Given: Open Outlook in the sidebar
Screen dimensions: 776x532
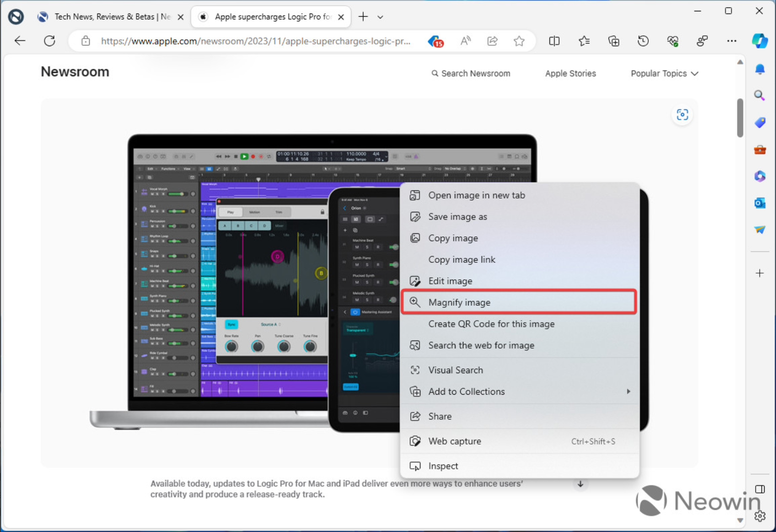Looking at the screenshot, I should (760, 203).
